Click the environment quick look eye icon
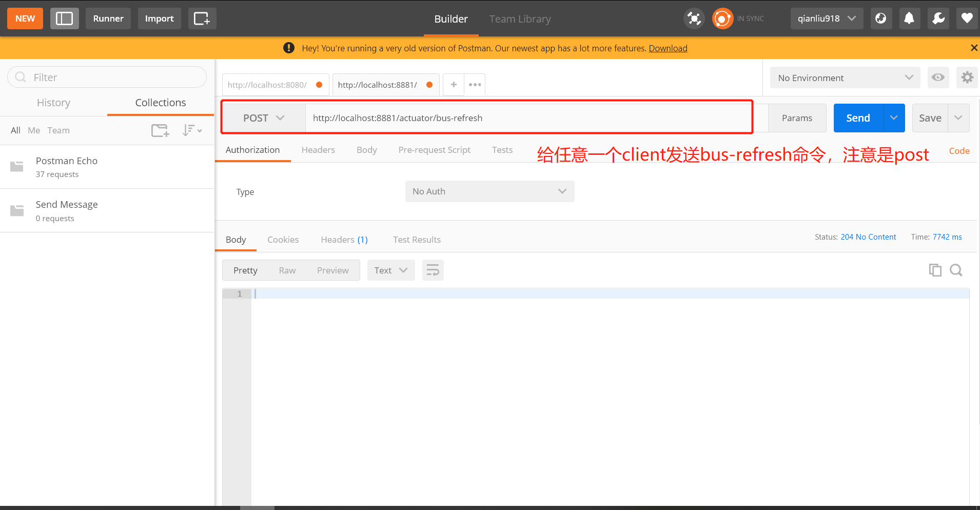 tap(938, 77)
